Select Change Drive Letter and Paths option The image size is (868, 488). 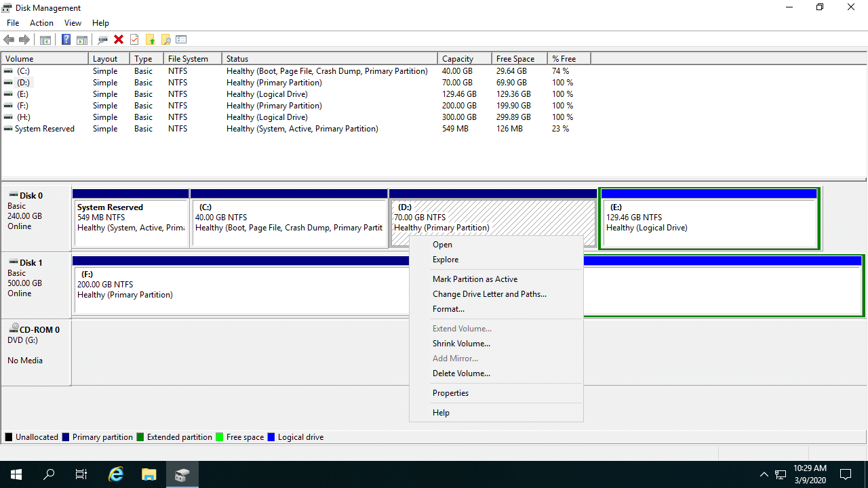coord(489,294)
